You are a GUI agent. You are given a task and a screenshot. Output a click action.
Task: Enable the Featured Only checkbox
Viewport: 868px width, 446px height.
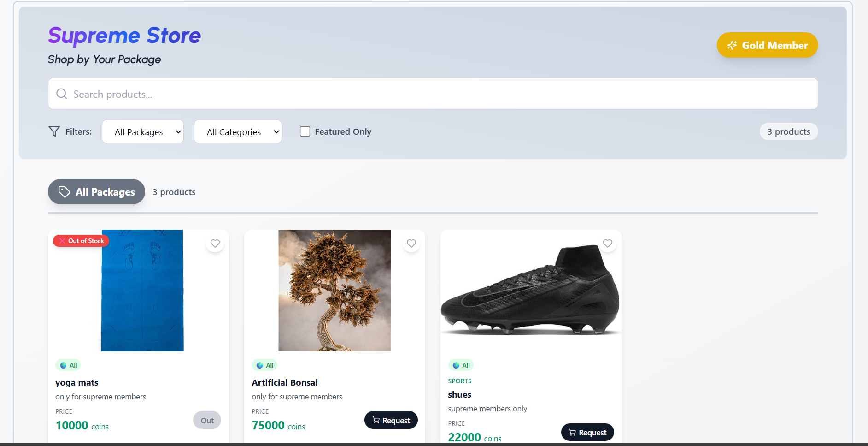click(x=305, y=131)
